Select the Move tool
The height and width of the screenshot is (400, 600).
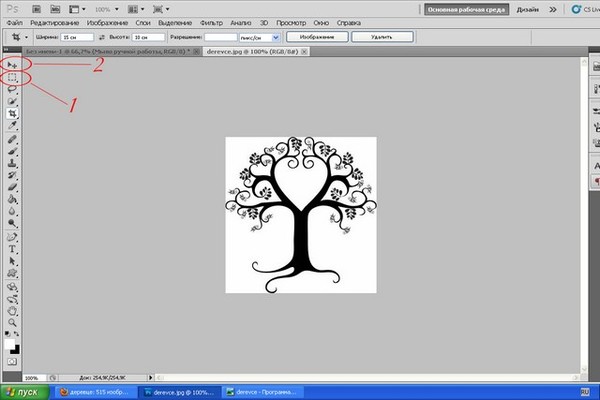[13, 65]
